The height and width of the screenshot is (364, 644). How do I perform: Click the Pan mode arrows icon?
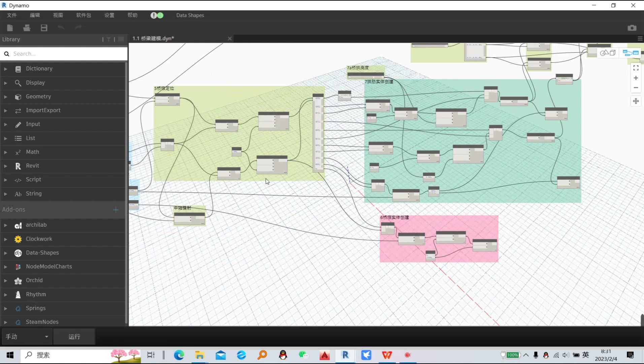click(636, 101)
